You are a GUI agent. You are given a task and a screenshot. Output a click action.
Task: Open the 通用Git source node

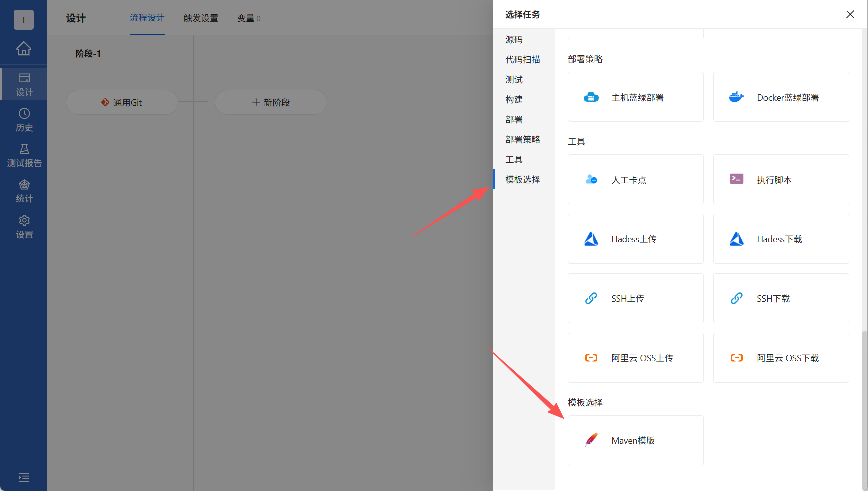[x=121, y=102]
